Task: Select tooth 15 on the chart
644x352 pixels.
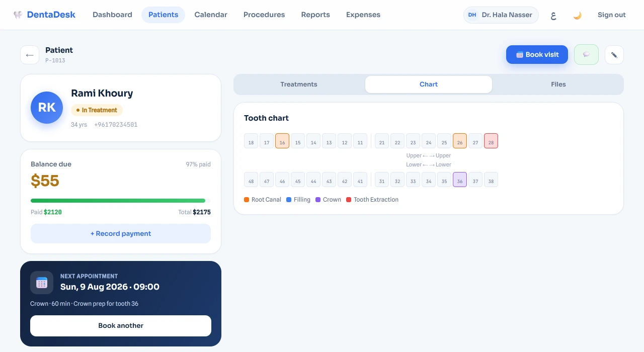Action: (298, 141)
